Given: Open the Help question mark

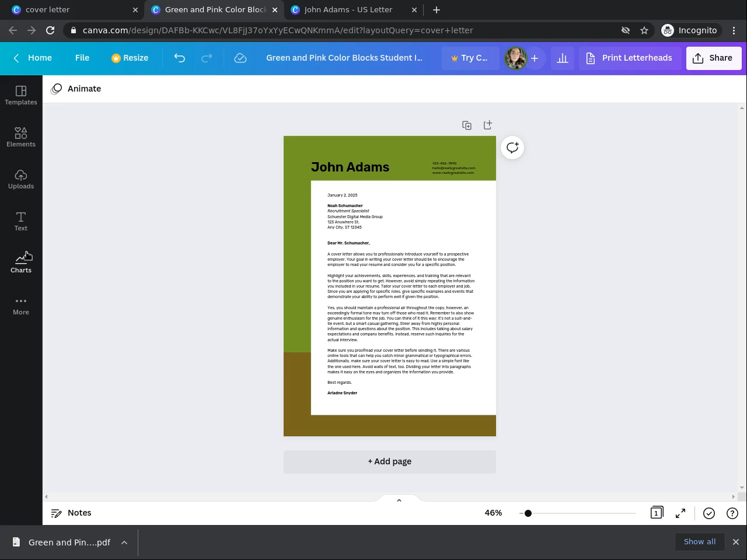Looking at the screenshot, I should [732, 513].
